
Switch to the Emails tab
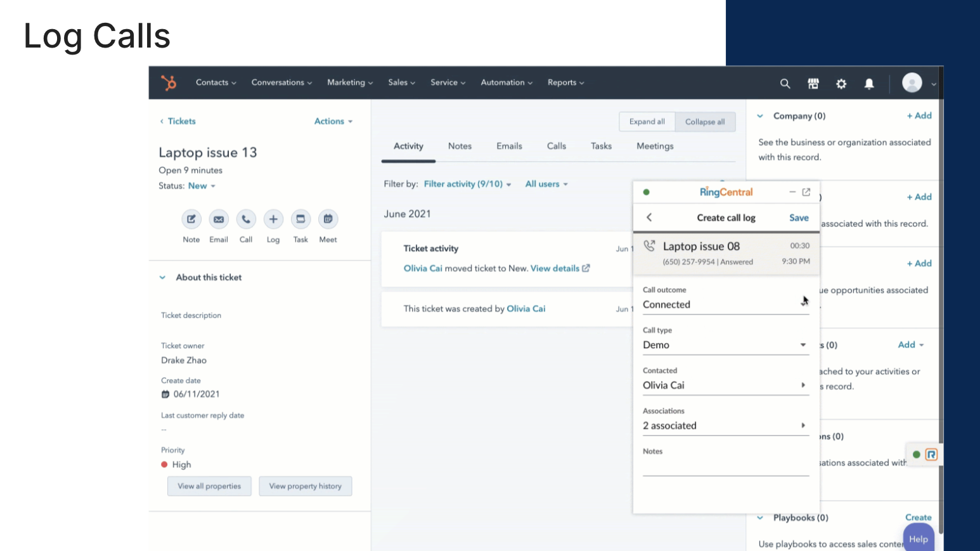pos(509,146)
